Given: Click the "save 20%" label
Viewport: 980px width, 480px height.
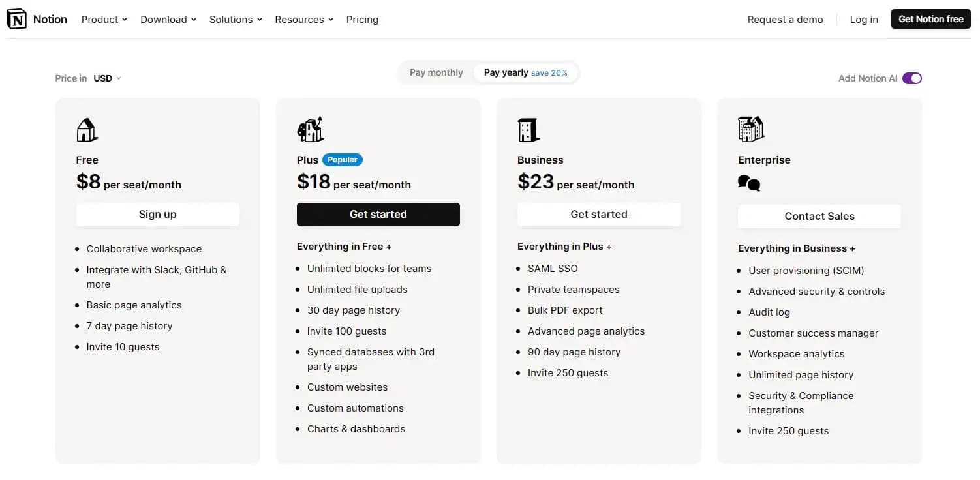Looking at the screenshot, I should (x=549, y=73).
